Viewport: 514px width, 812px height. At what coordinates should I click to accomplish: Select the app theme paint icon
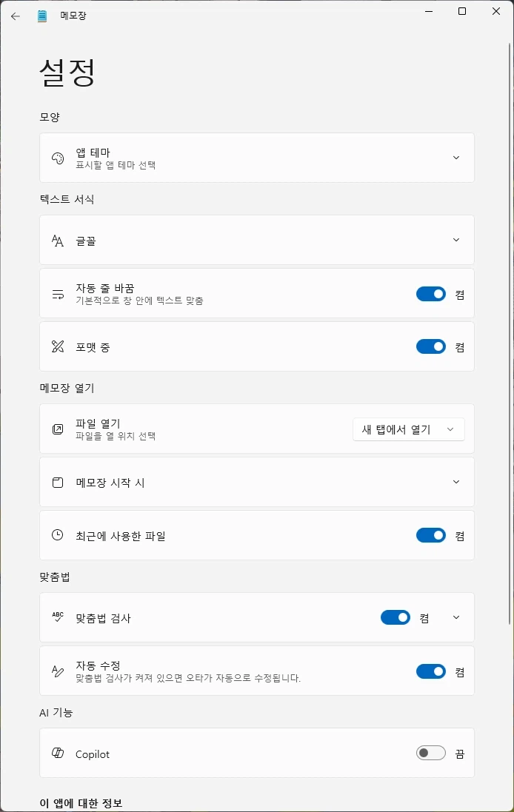click(x=57, y=157)
